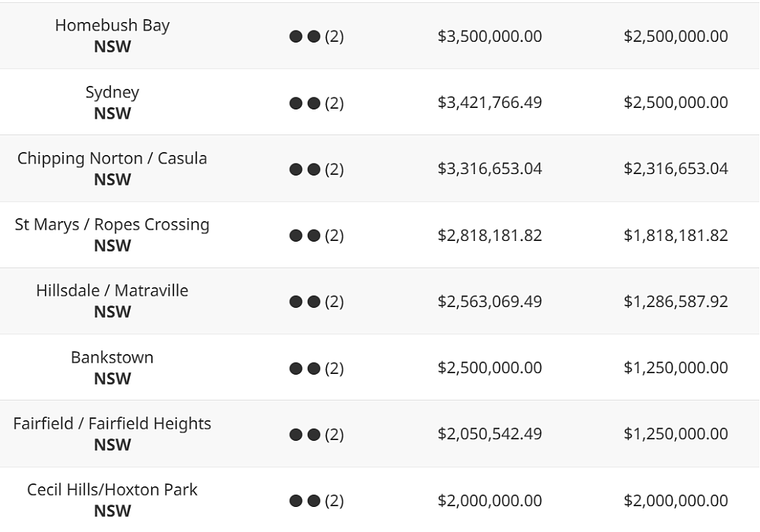The width and height of the screenshot is (760, 532).
Task: Click the dot indicator for Hillsdale / Matraville
Action: (305, 302)
